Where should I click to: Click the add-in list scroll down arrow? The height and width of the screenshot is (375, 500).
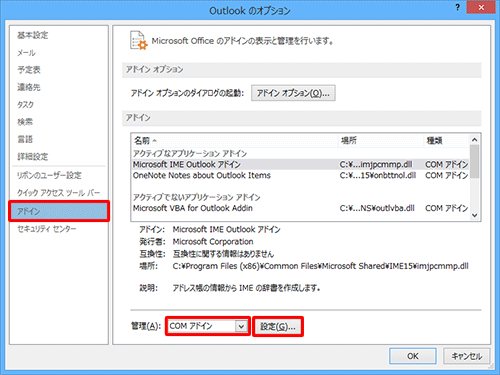tap(475, 216)
